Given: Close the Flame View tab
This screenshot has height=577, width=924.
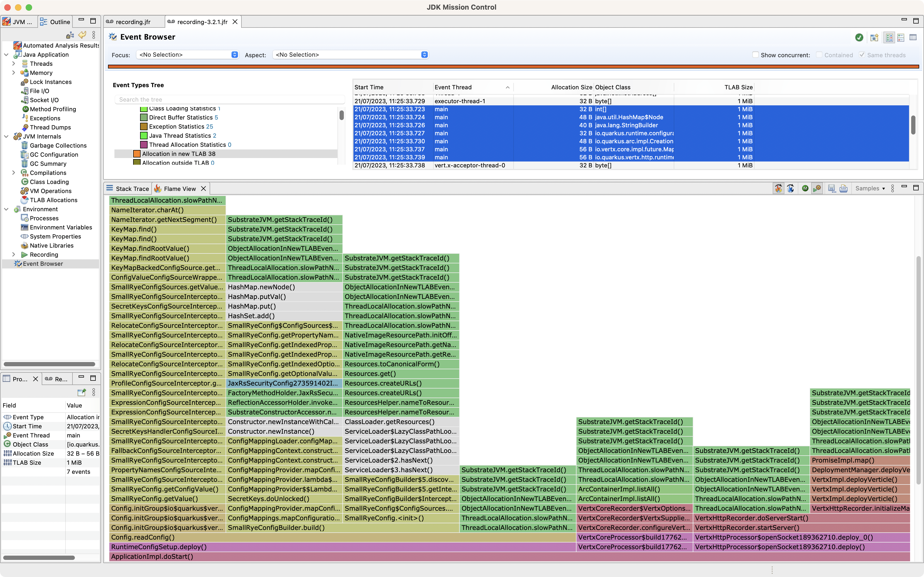Looking at the screenshot, I should (x=203, y=189).
